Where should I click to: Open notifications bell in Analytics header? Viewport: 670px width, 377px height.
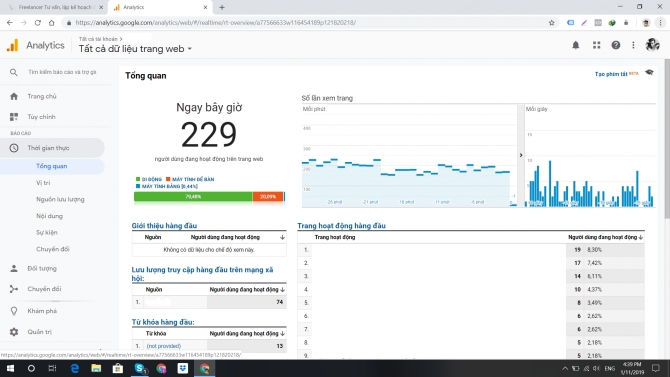(576, 45)
